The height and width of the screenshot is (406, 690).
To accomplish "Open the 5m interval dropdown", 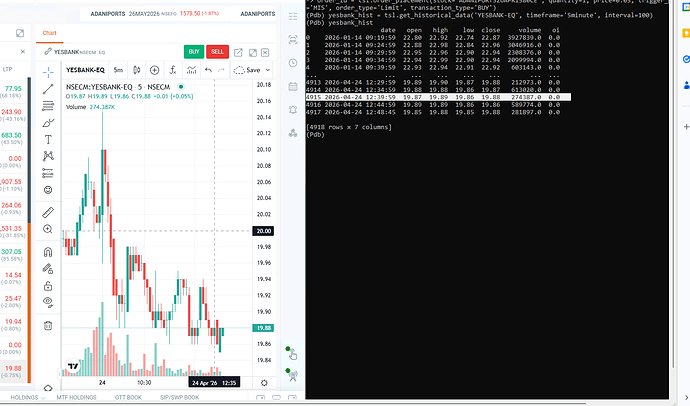I will (x=118, y=70).
